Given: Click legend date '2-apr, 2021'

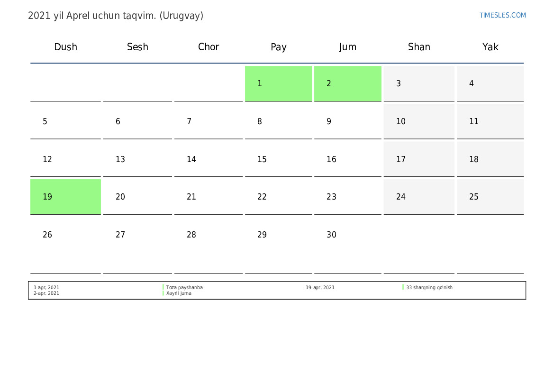Looking at the screenshot, I should point(46,293).
